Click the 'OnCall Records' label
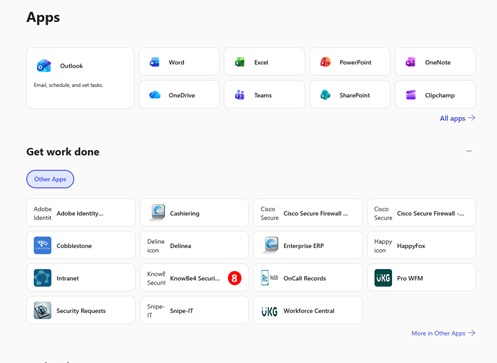 click(x=305, y=278)
